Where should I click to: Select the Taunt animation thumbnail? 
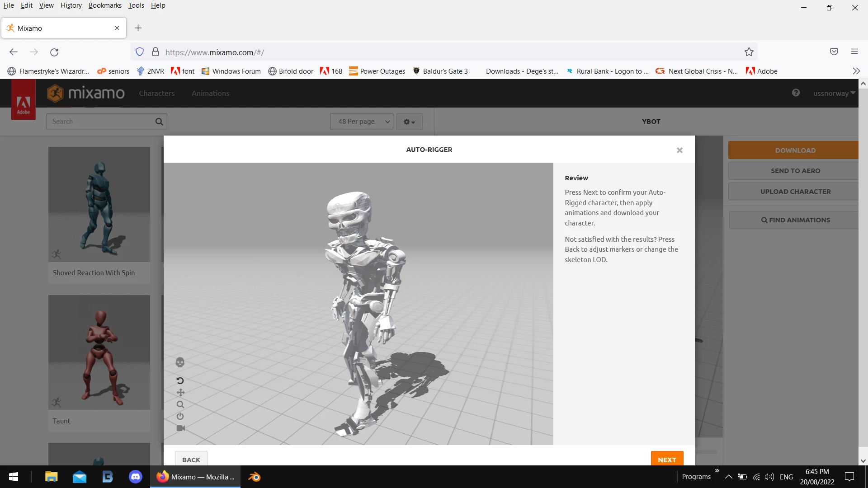point(99,352)
